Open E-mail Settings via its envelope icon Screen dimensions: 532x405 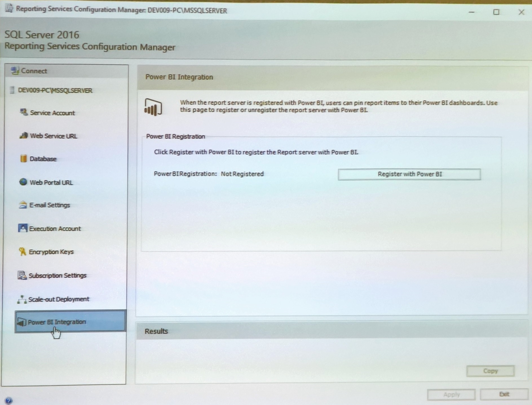[x=23, y=205]
